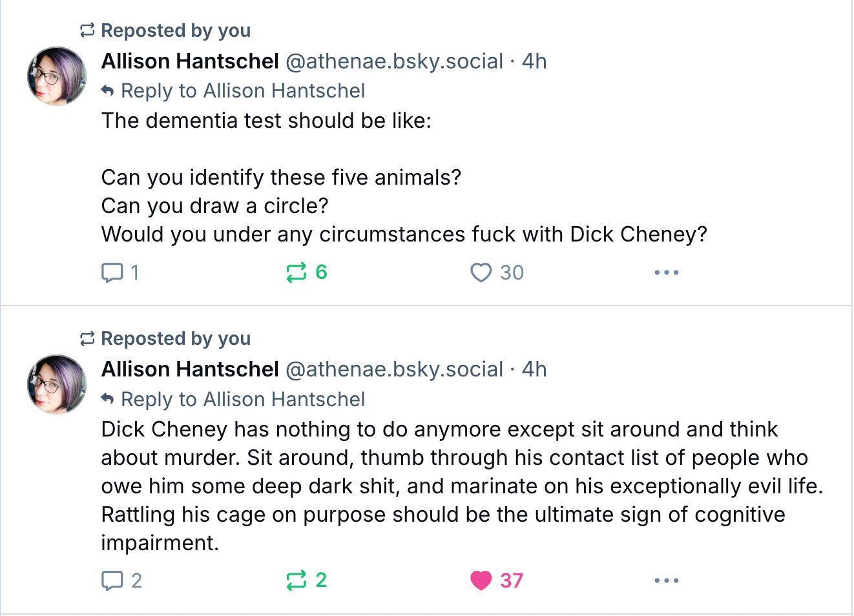
Task: Open Allison Hantschel's avatar on second post
Action: [57, 384]
